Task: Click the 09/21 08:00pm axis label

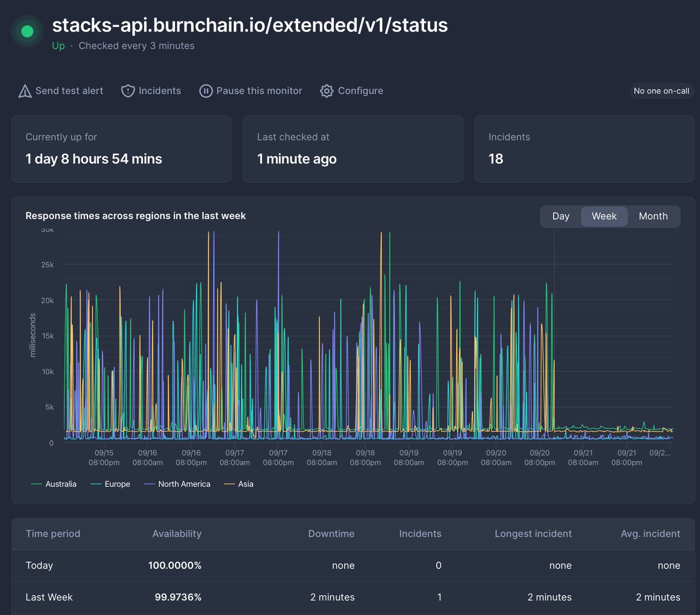Action: (x=626, y=458)
